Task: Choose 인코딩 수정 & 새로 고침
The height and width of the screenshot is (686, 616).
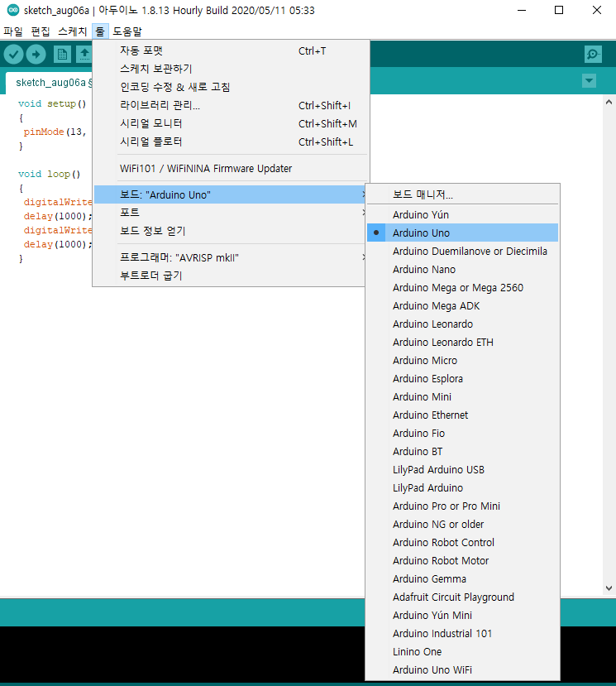Action: pyautogui.click(x=232, y=87)
